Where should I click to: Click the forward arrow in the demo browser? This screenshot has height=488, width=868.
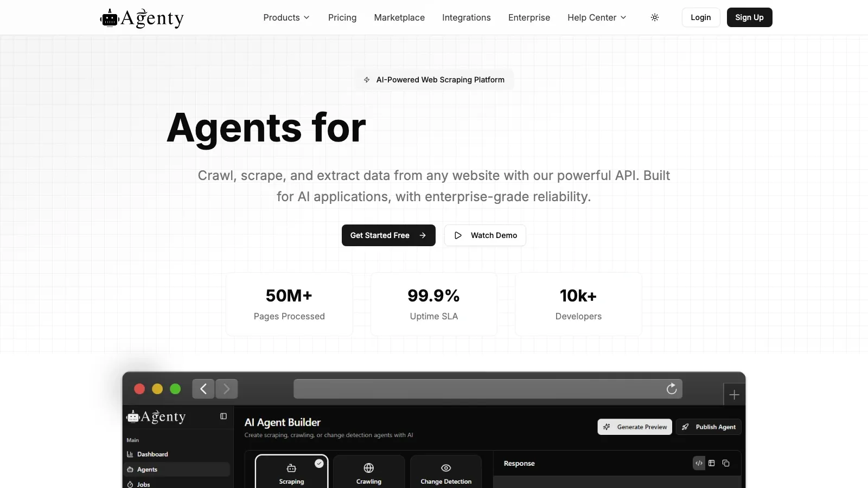click(x=227, y=389)
